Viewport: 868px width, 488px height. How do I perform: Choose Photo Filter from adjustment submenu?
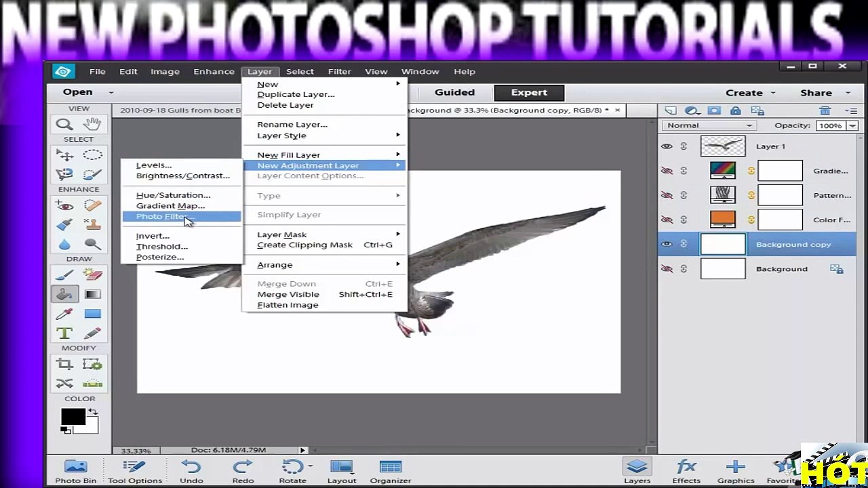181,216
